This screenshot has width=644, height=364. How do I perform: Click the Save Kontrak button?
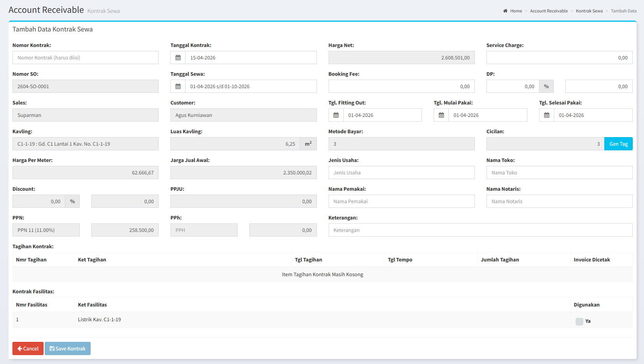pos(68,348)
